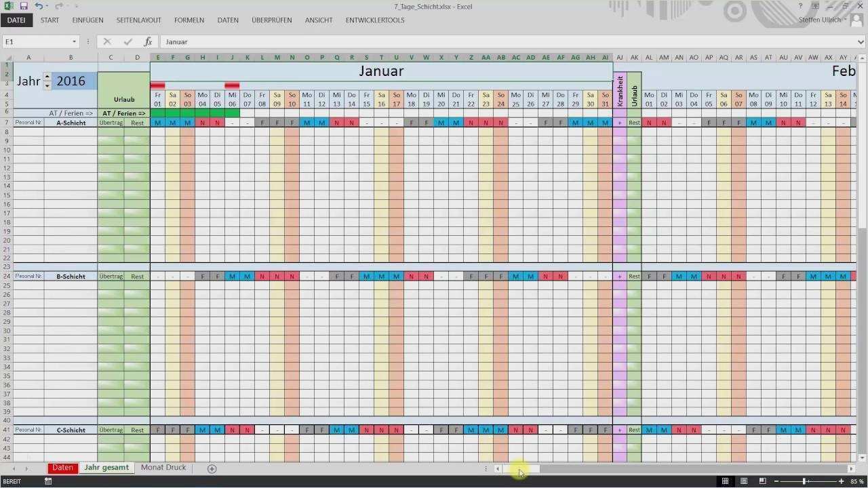Click the zoom slider handle
This screenshot has height=488, width=868.
pyautogui.click(x=804, y=481)
